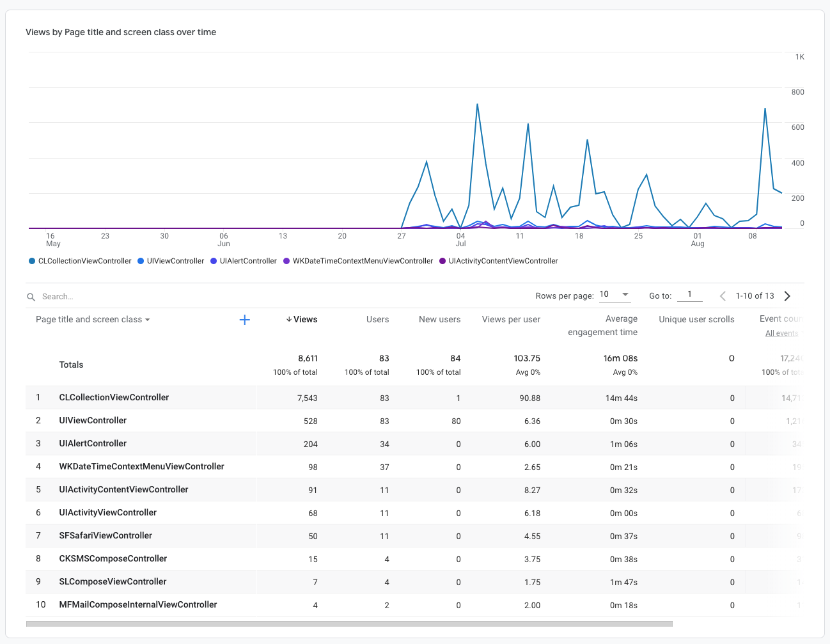The width and height of the screenshot is (830, 644).
Task: Click the 7,543 views cell
Action: (x=307, y=398)
